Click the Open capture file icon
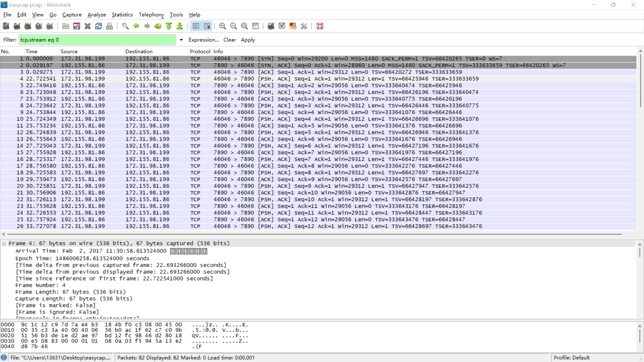 (66, 26)
